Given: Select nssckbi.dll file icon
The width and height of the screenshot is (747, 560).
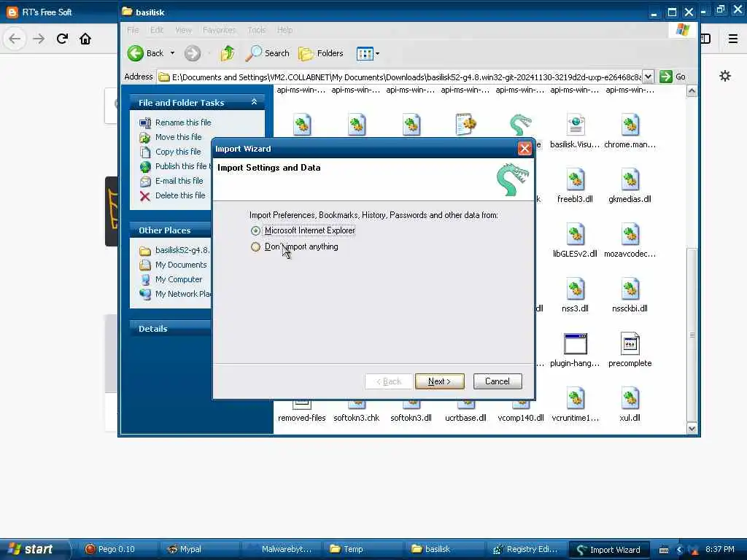Looking at the screenshot, I should 630,289.
